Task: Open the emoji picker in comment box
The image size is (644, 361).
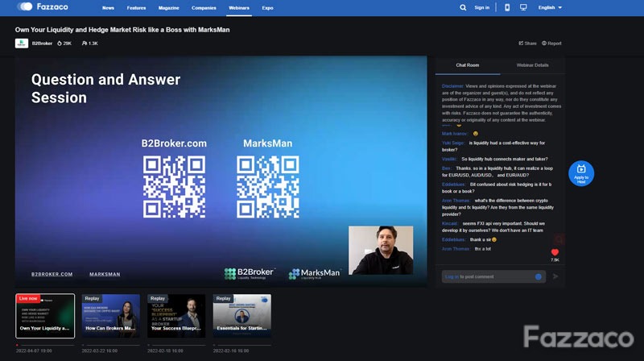Action: click(x=539, y=276)
